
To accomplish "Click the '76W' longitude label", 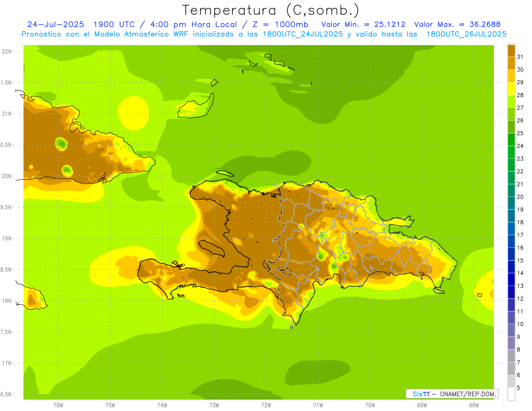I will [58, 405].
